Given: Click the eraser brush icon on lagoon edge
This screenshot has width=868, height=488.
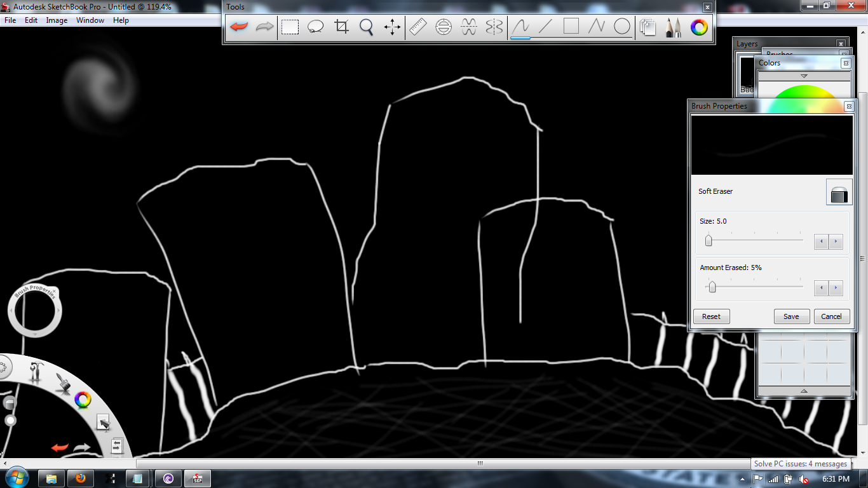Looking at the screenshot, I should coord(9,403).
